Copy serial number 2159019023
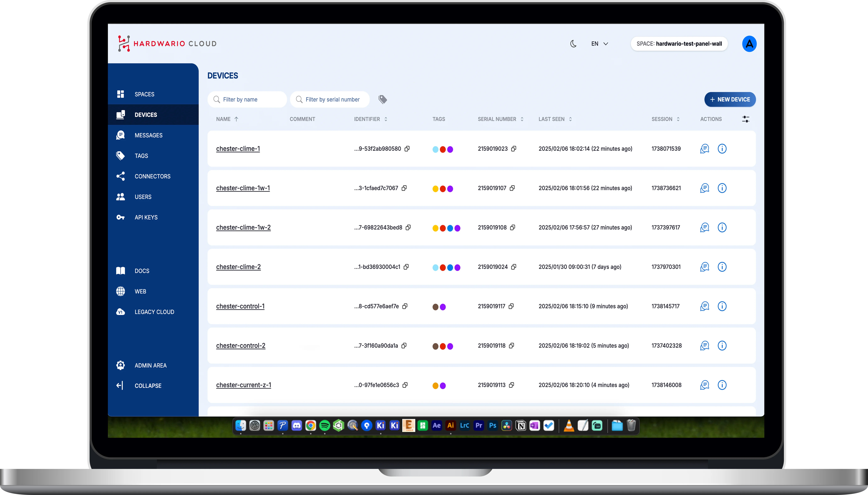868x495 pixels. 514,149
